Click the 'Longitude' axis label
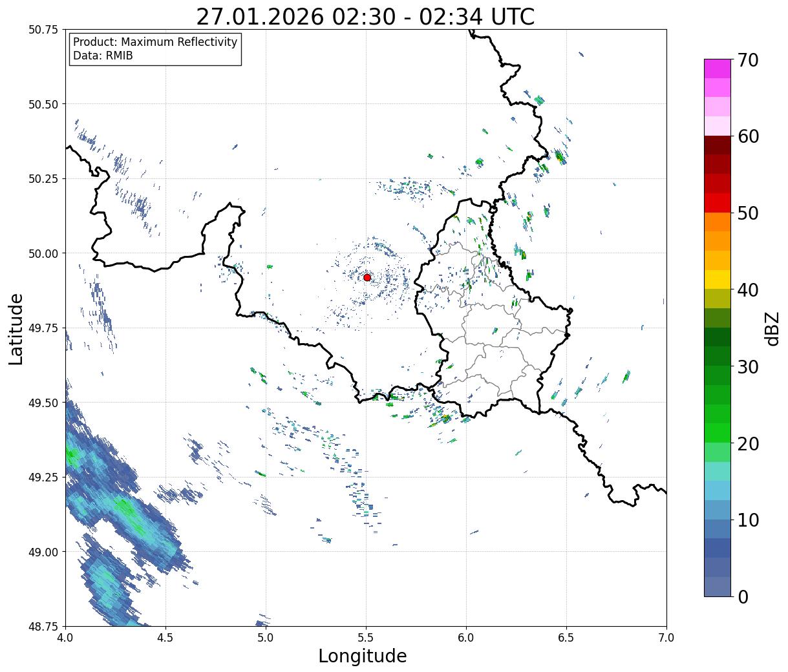 (x=363, y=656)
